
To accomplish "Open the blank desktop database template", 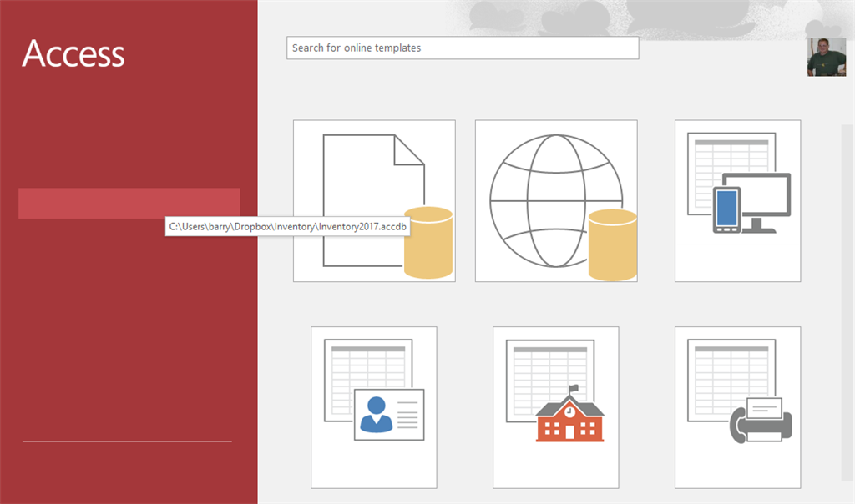I will click(374, 200).
